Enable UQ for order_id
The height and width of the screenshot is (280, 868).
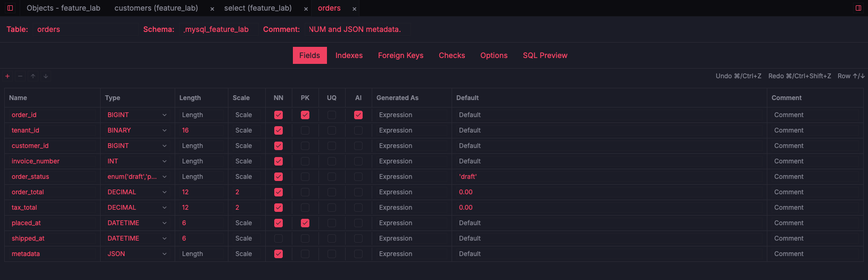click(x=332, y=115)
